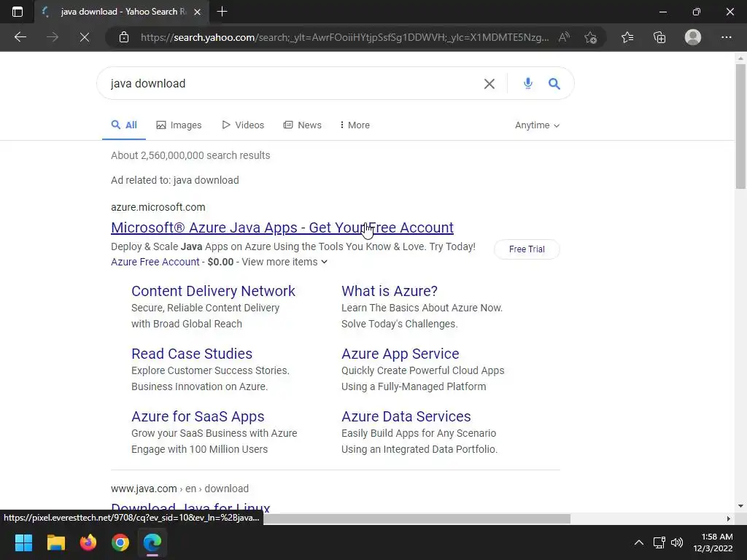Image resolution: width=747 pixels, height=560 pixels.
Task: Show hidden system tray icons
Action: (639, 542)
